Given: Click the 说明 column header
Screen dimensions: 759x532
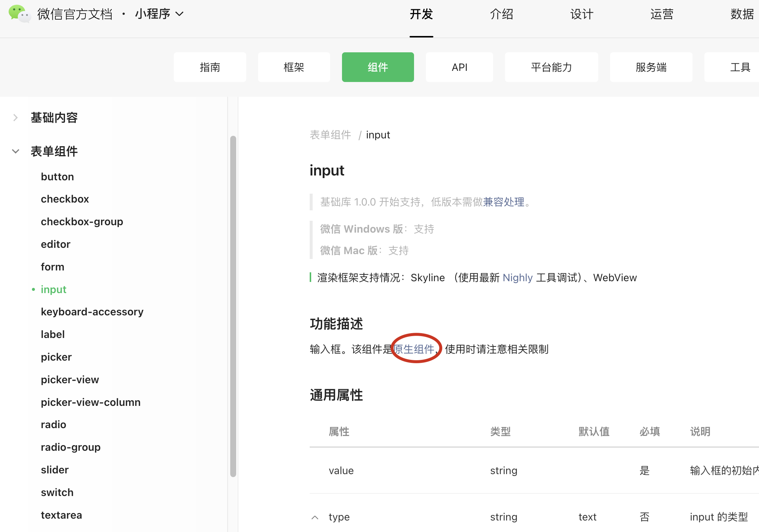Looking at the screenshot, I should [700, 432].
